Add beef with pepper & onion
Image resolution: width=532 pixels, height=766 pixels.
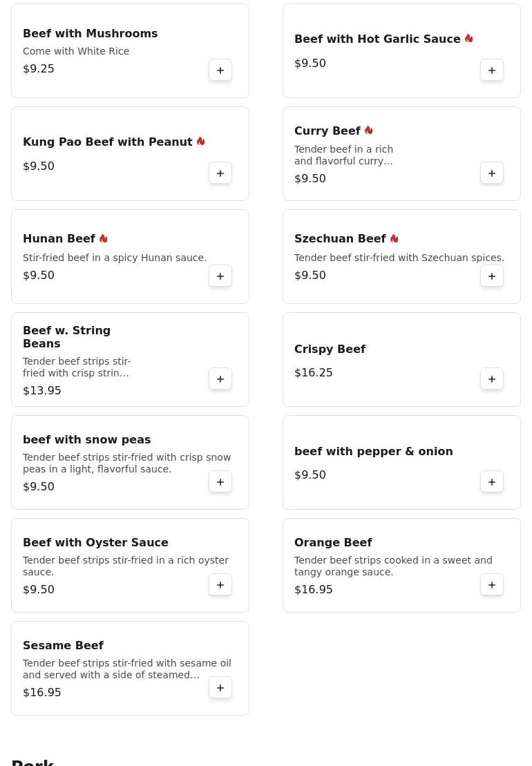coord(492,482)
